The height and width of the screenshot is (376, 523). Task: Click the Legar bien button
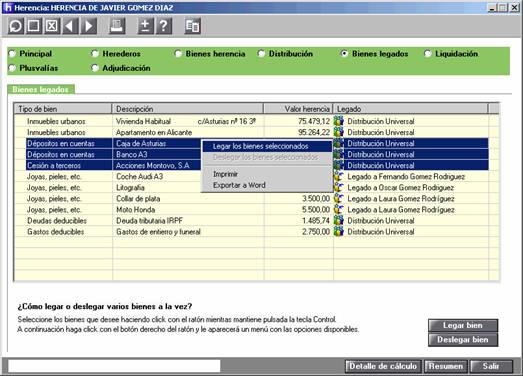coord(463,325)
